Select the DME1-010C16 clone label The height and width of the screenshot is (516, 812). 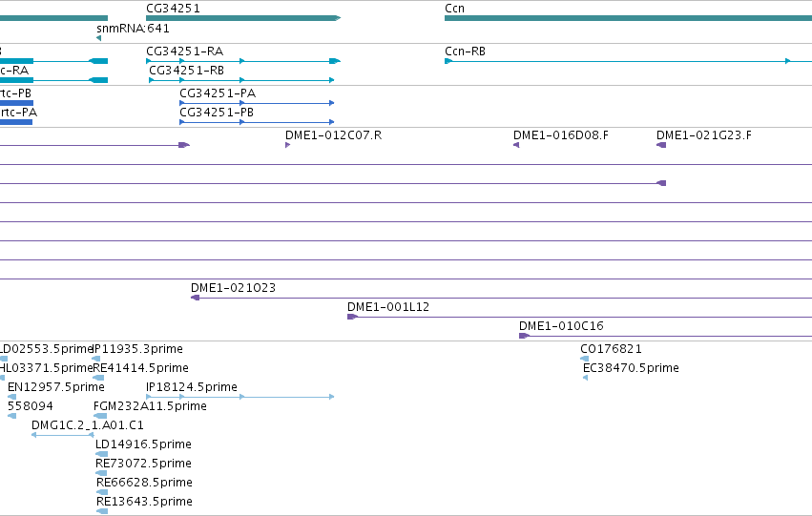click(x=561, y=326)
